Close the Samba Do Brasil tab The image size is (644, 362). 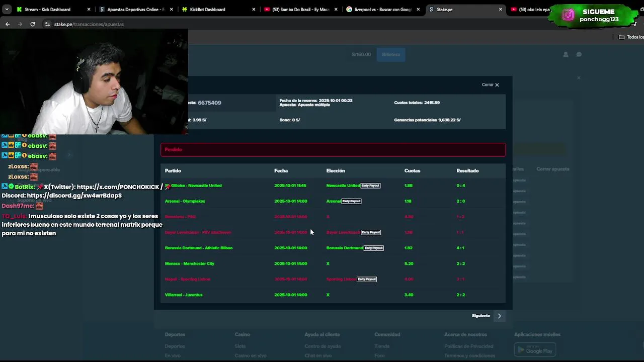coord(336,10)
